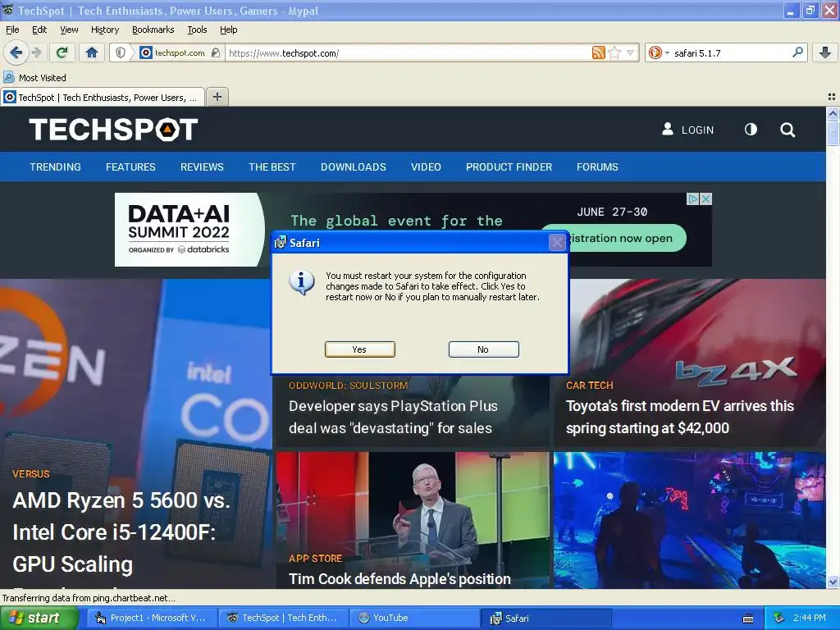
Task: Open the File menu
Action: click(x=12, y=30)
